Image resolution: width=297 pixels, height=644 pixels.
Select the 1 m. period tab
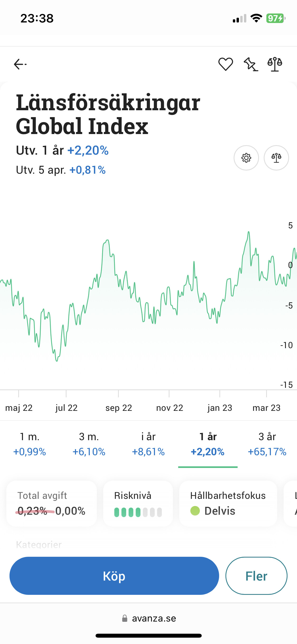[x=30, y=444]
